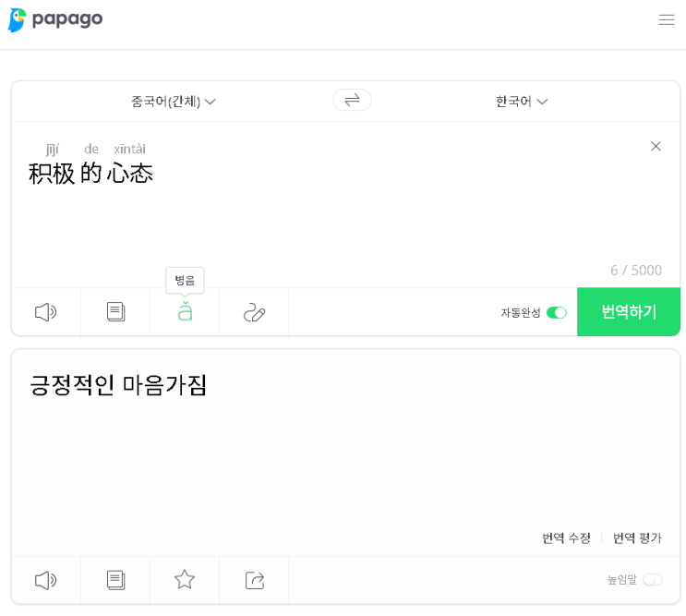Open the hamburger menu
Image resolution: width=686 pixels, height=616 pixels.
tap(667, 19)
